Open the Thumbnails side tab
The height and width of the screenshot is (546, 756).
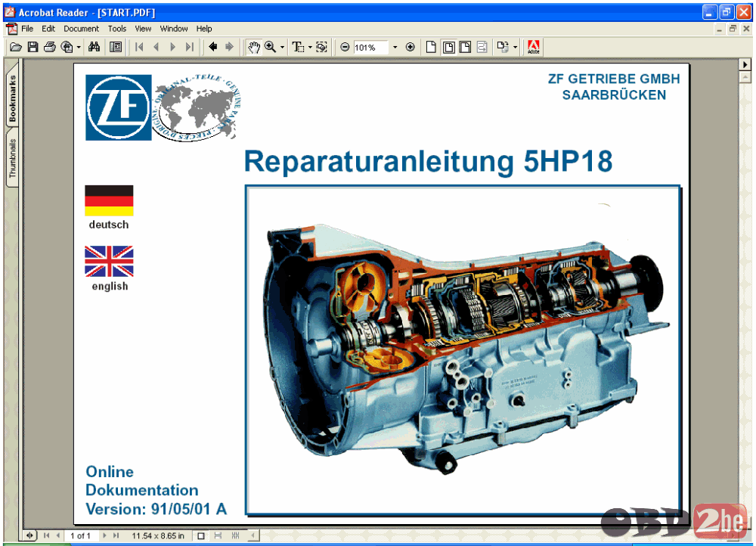point(12,158)
